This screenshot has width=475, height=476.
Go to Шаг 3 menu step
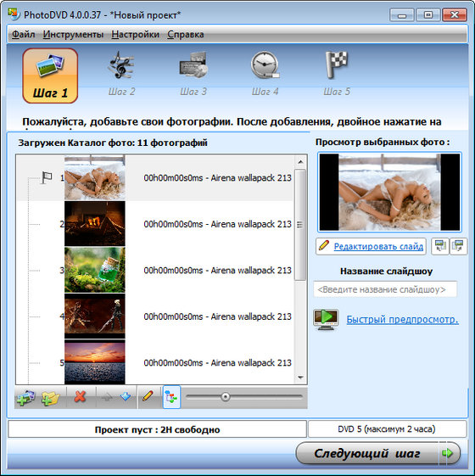click(x=193, y=73)
